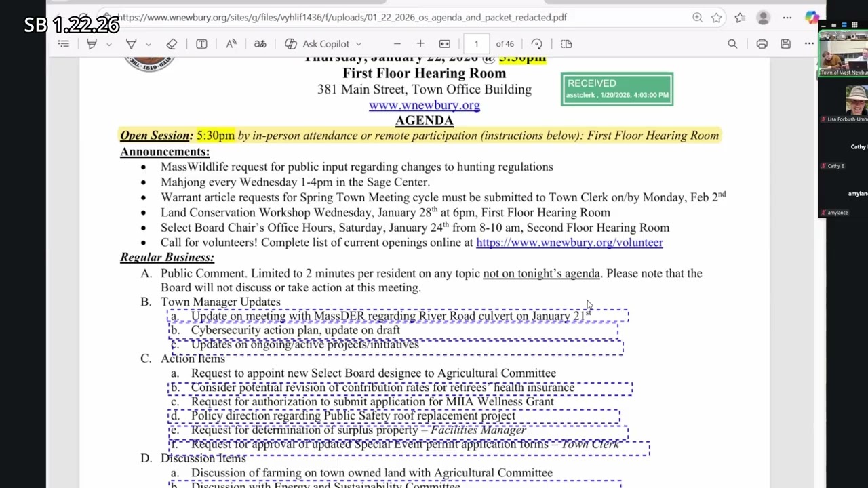The height and width of the screenshot is (488, 868).
Task: Expand the Ask Copilot dropdown
Action: point(359,44)
